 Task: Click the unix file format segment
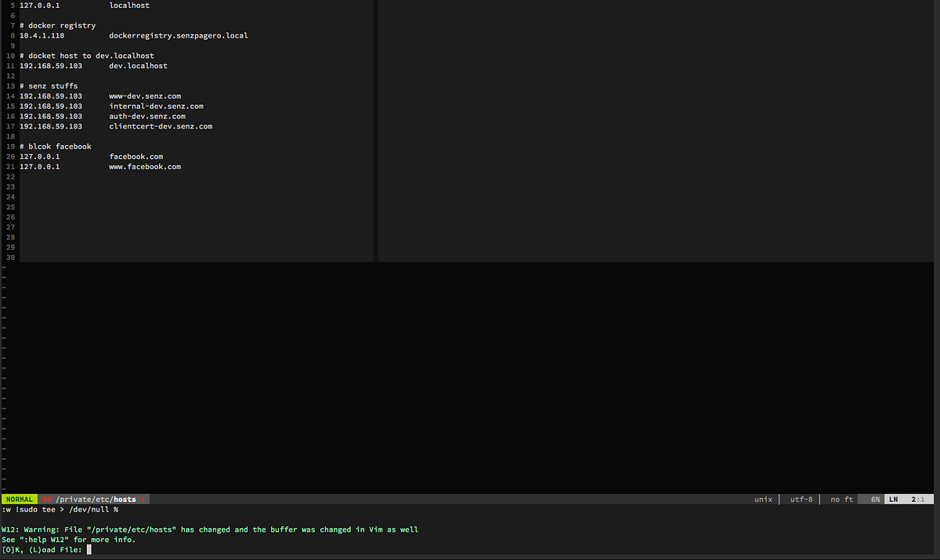pyautogui.click(x=763, y=499)
